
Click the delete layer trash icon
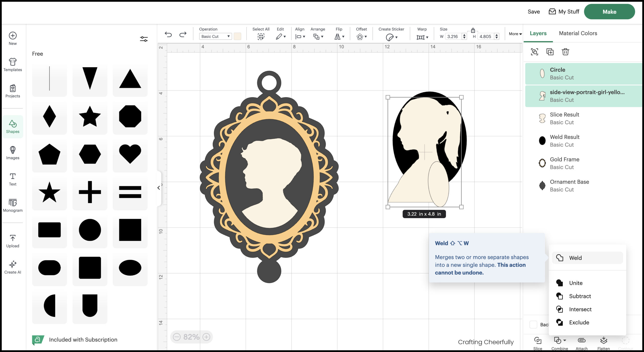tap(566, 52)
